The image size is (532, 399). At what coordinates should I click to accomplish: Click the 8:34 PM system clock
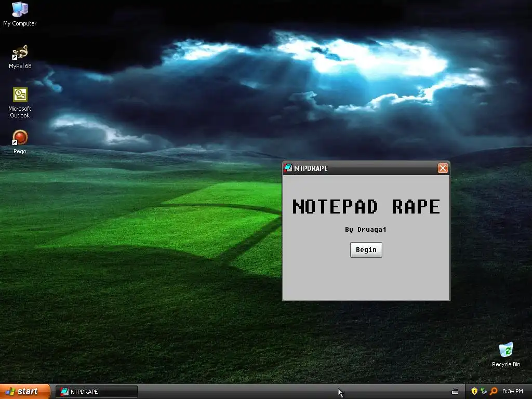513,391
